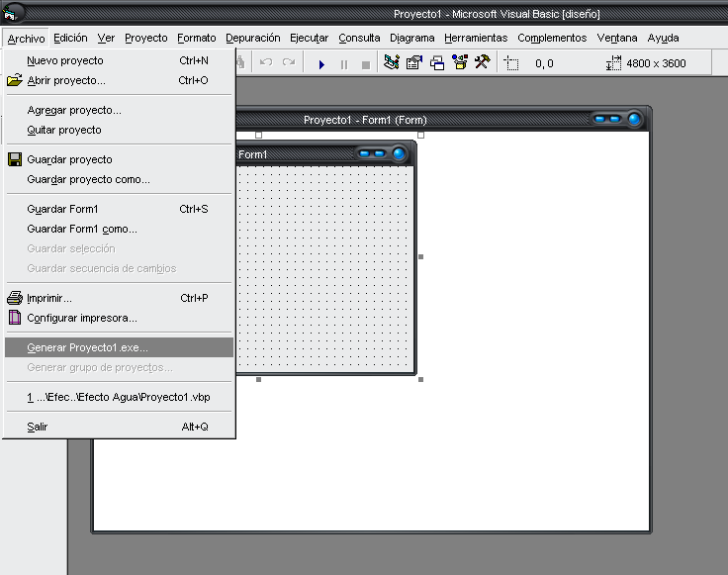Choose Nuevo proyecto from the Archivo menu

(x=120, y=60)
